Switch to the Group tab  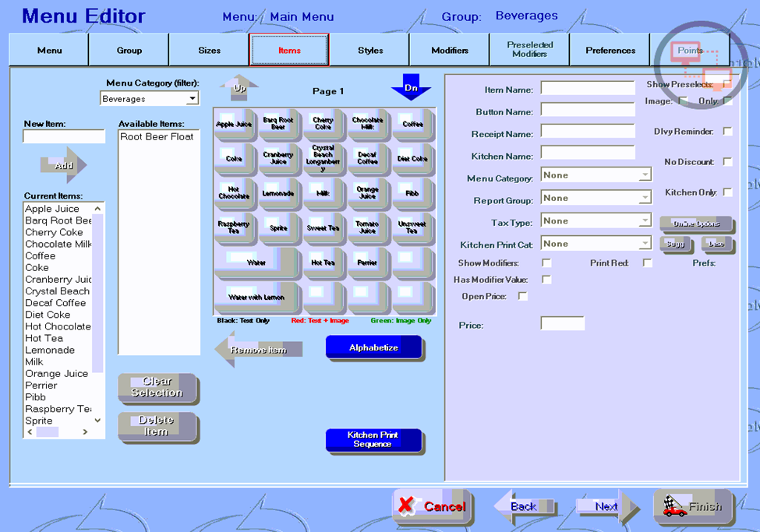129,50
